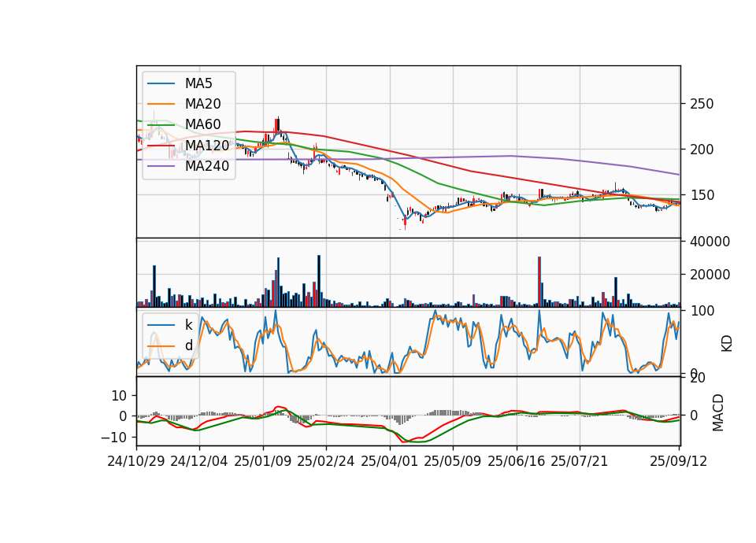Click the KD axis title
Image resolution: width=756 pixels, height=543 pixels.
tap(727, 343)
